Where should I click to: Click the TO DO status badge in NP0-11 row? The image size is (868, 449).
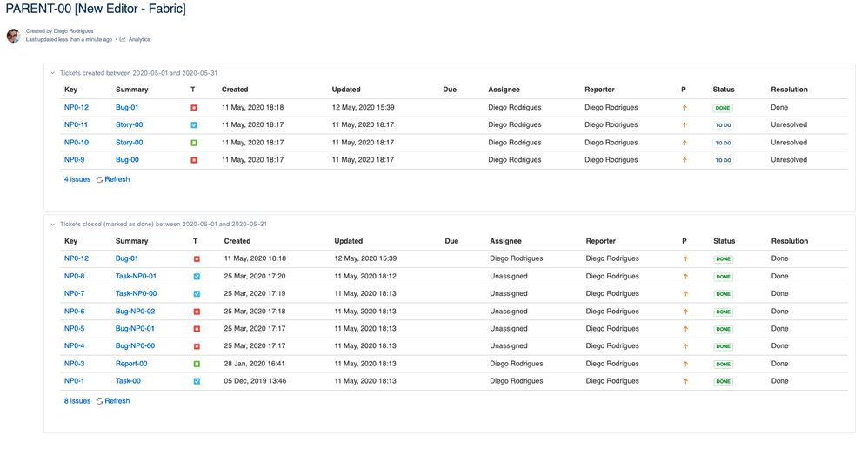pyautogui.click(x=723, y=125)
